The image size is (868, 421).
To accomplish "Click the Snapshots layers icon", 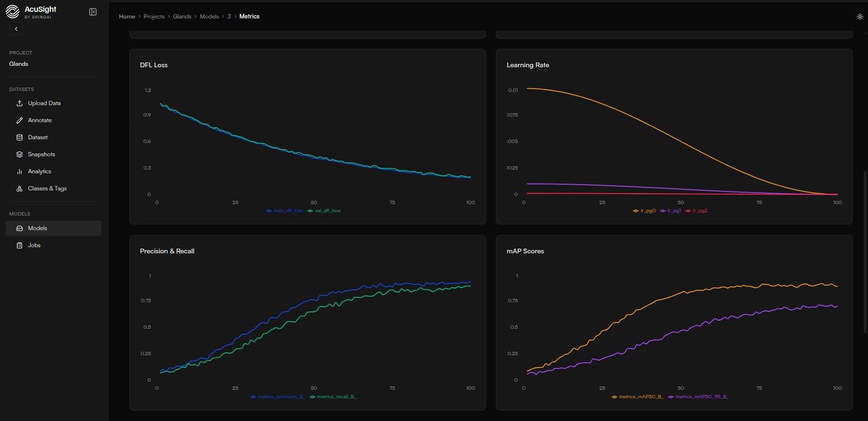I will coord(19,154).
